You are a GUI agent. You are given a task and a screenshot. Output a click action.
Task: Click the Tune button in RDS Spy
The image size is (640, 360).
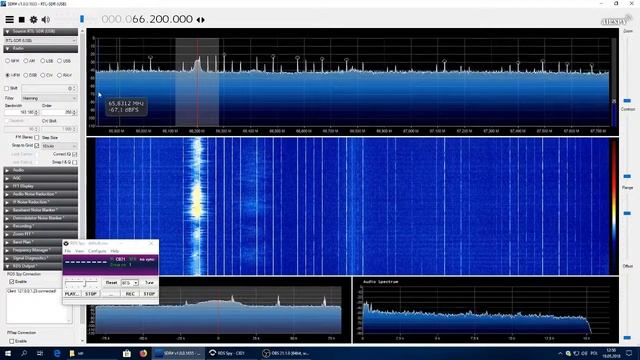[149, 282]
